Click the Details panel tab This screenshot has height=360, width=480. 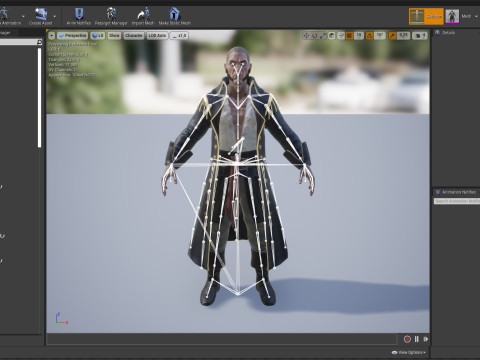coord(445,33)
